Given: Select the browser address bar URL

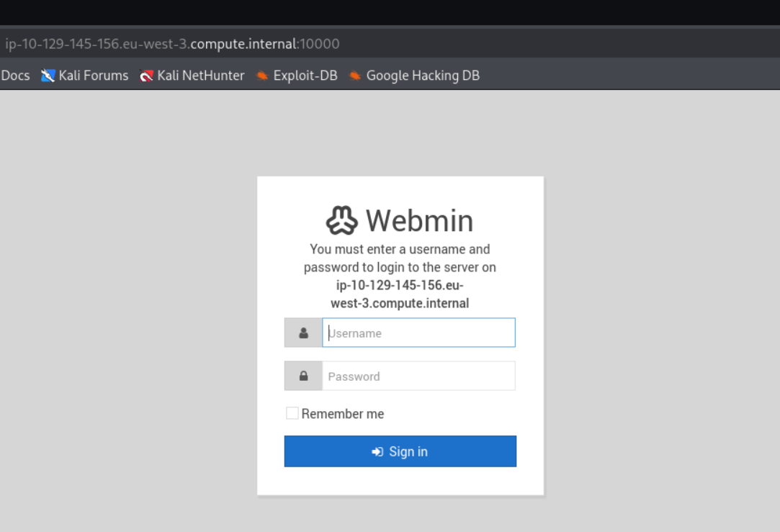Looking at the screenshot, I should click(172, 44).
